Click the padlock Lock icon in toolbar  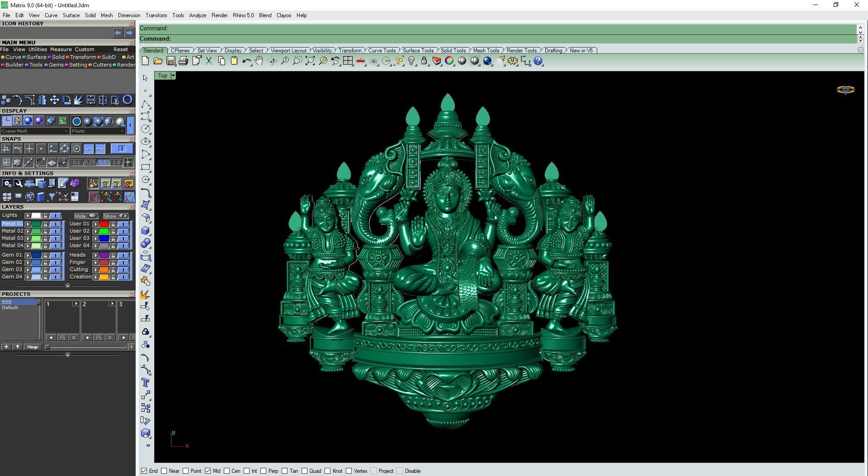coord(424,61)
